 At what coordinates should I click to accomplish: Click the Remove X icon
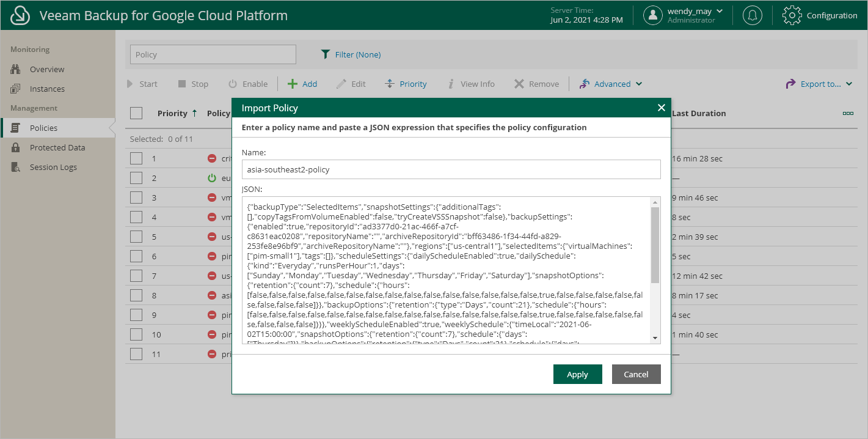tap(519, 84)
